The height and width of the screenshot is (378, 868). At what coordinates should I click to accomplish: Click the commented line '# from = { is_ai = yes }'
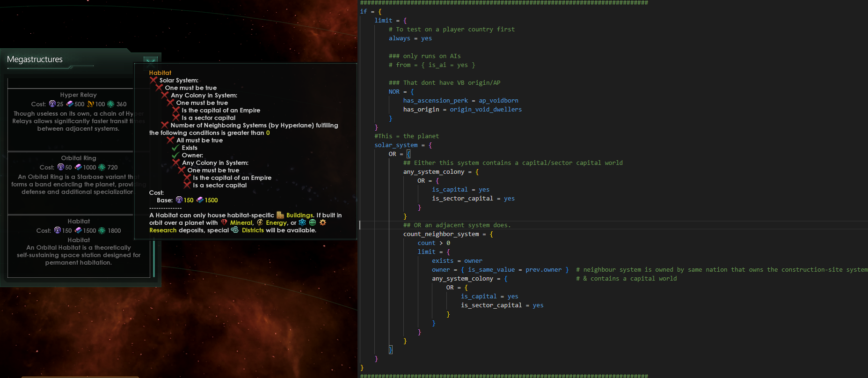pyautogui.click(x=432, y=65)
